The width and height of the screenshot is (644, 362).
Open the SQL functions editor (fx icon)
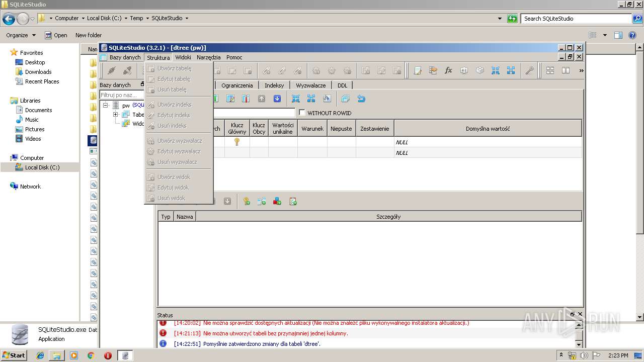(x=448, y=71)
